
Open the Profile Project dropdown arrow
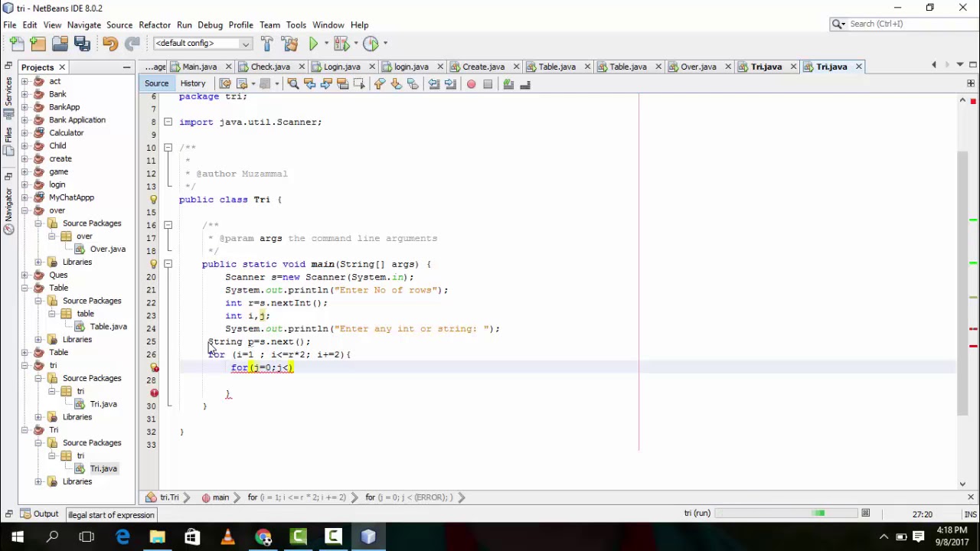384,44
